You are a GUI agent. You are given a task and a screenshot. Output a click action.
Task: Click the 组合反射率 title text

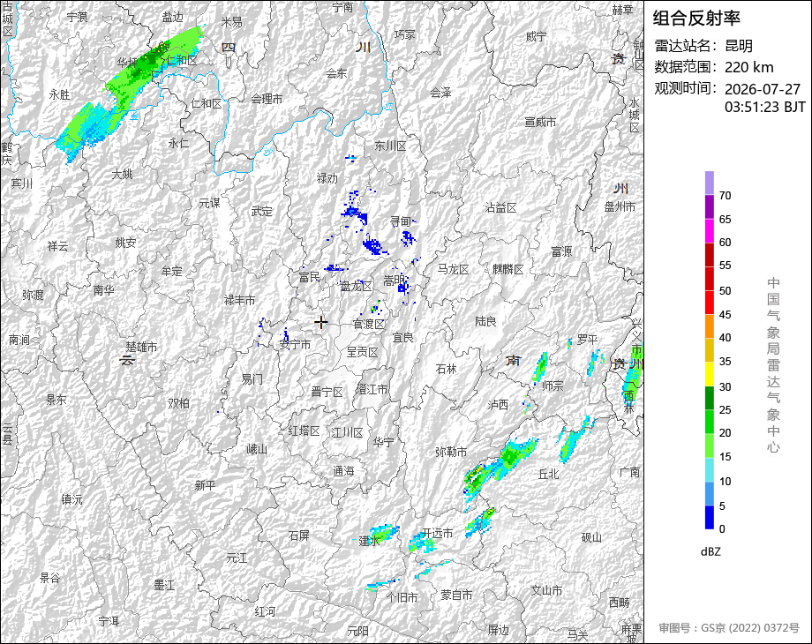coord(696,19)
